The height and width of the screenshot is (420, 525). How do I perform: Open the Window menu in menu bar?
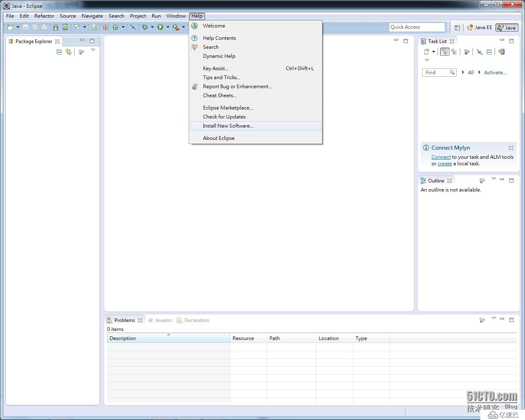(x=176, y=16)
